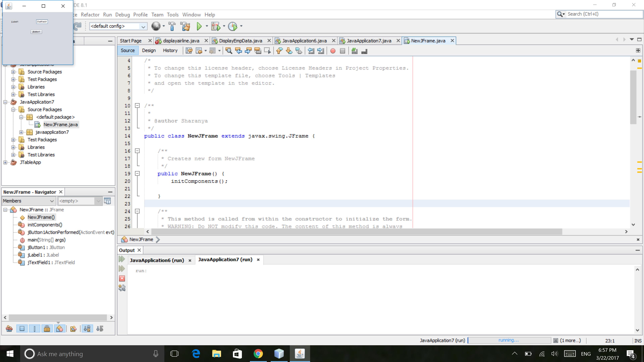Select the History view button in the editor
Viewport: 644px width, 362px height.
[x=170, y=50]
